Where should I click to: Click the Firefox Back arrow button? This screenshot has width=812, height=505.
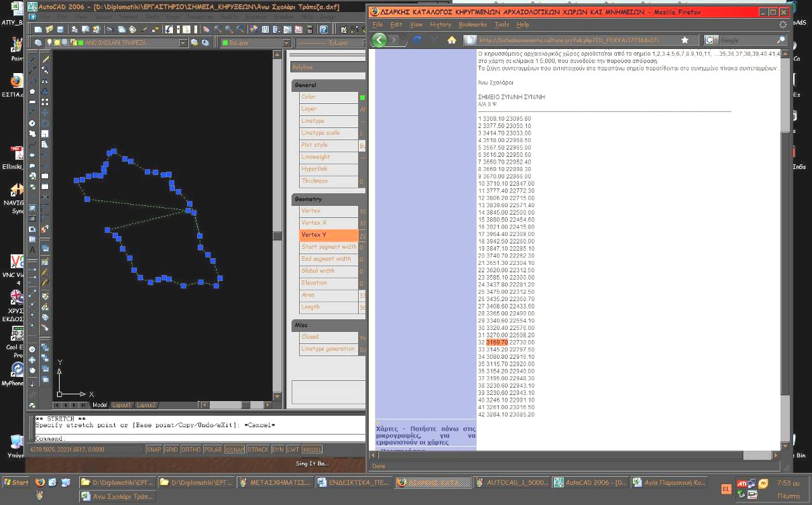click(x=380, y=40)
